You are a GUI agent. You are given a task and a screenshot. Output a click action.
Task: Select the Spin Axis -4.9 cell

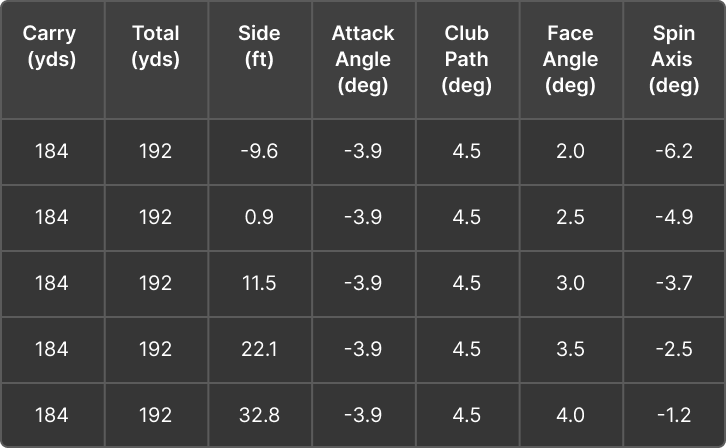pyautogui.click(x=673, y=217)
